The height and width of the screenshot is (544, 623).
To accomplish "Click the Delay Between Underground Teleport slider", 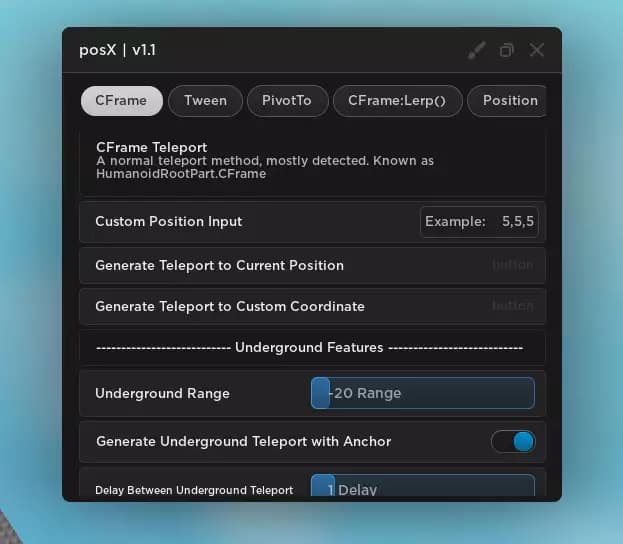I will [422, 488].
